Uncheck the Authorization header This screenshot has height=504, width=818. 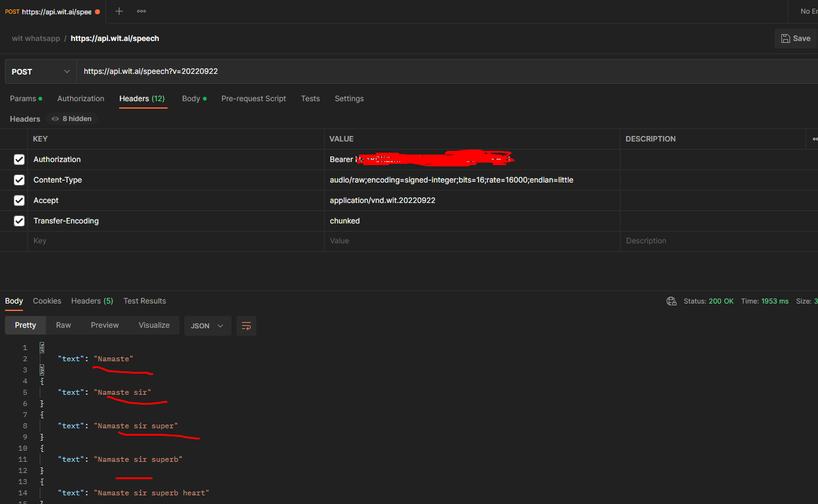tap(19, 159)
